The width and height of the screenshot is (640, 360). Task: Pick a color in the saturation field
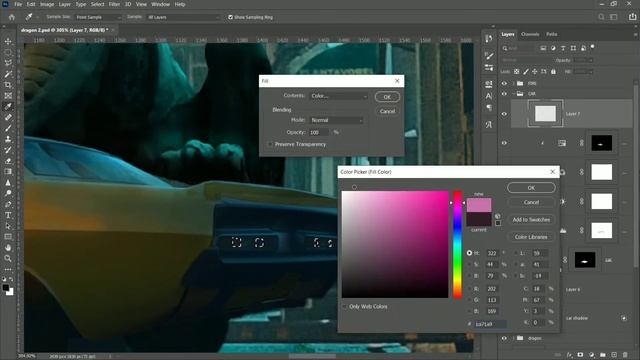click(395, 244)
